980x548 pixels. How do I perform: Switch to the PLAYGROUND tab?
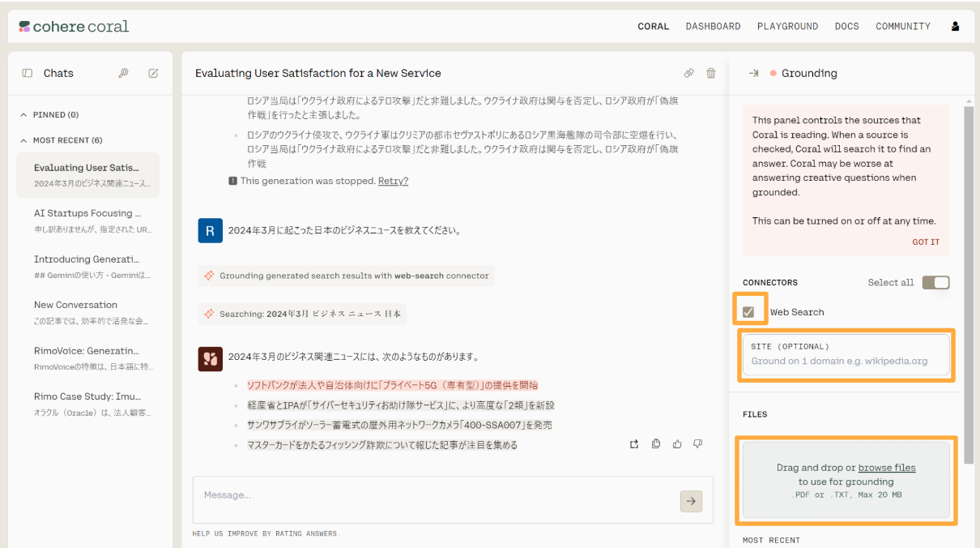(x=787, y=26)
